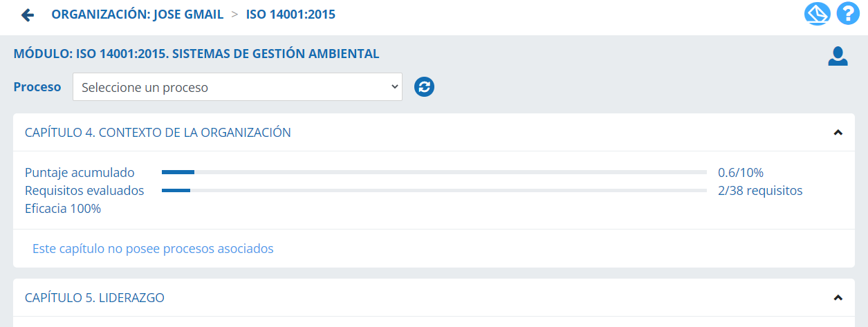Image resolution: width=868 pixels, height=327 pixels.
Task: Click the paper boat icon
Action: pos(818,14)
